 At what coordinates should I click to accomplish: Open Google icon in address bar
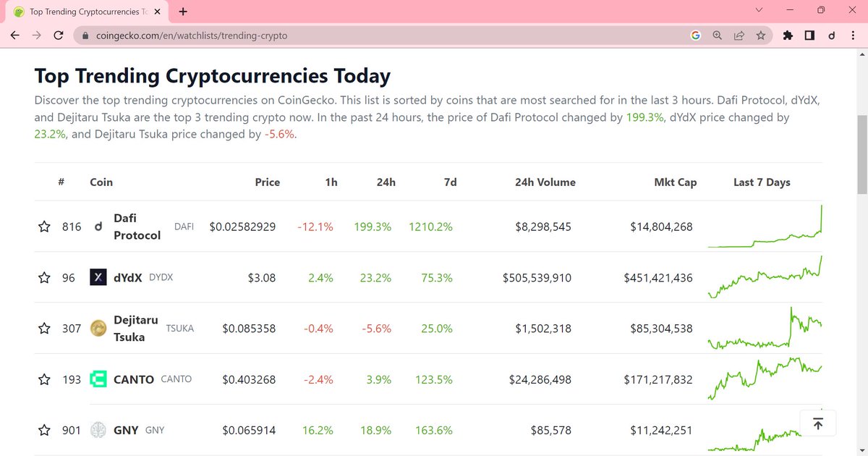pyautogui.click(x=696, y=35)
